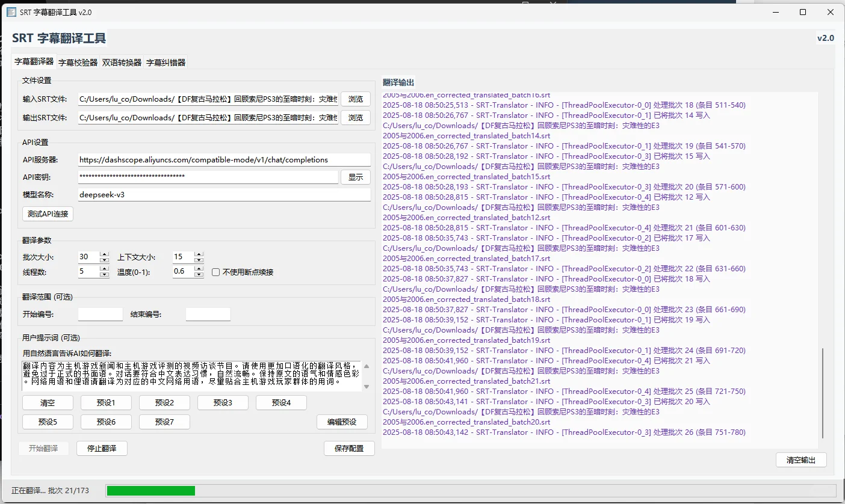Increase 线程数 with the up arrow
Screen dimensions: 845x504
point(105,269)
